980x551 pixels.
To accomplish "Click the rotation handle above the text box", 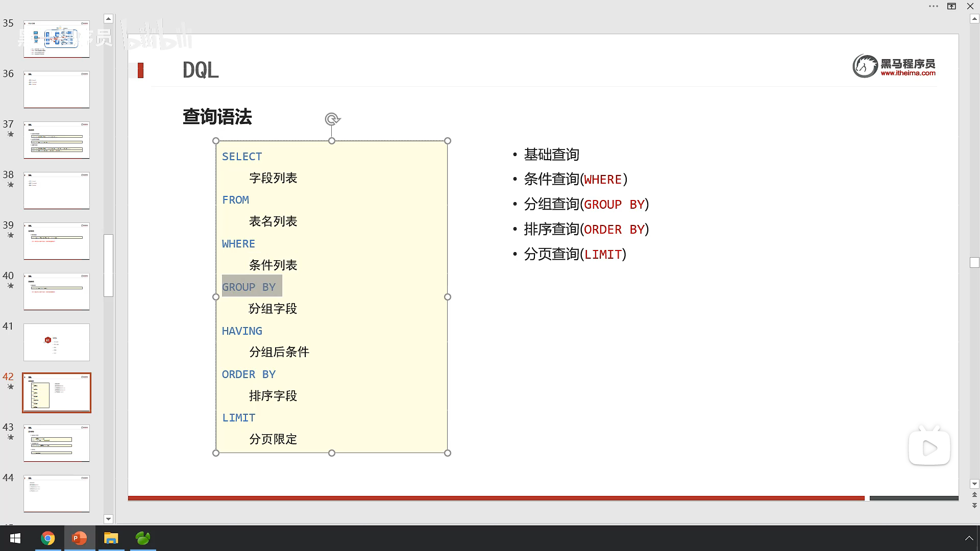I will point(332,119).
